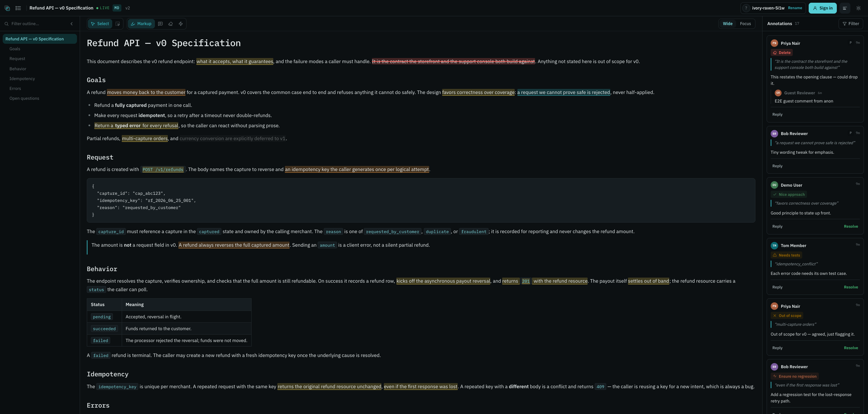Click the Guest Reviewer GR avatar
This screenshot has width=868, height=414.
[778, 93]
